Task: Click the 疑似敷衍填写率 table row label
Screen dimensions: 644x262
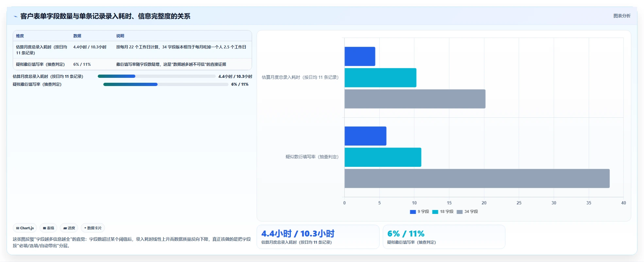Action: click(x=41, y=64)
